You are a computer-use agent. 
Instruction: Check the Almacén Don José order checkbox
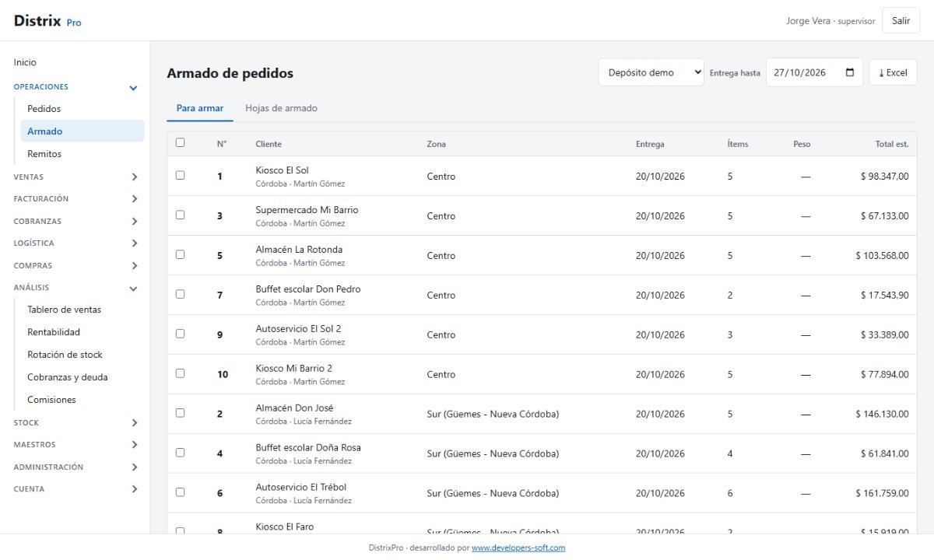coord(181,413)
